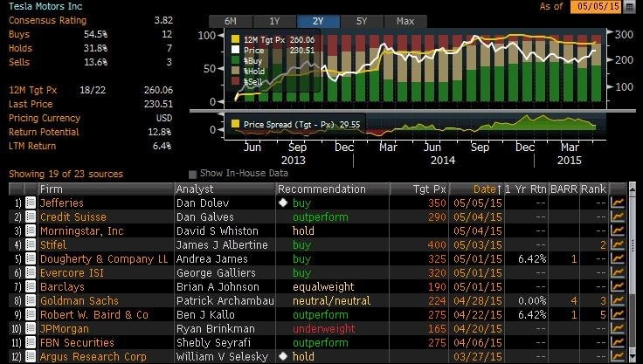Show the chart icon for Barclays row
643x364 pixels.
(x=617, y=286)
